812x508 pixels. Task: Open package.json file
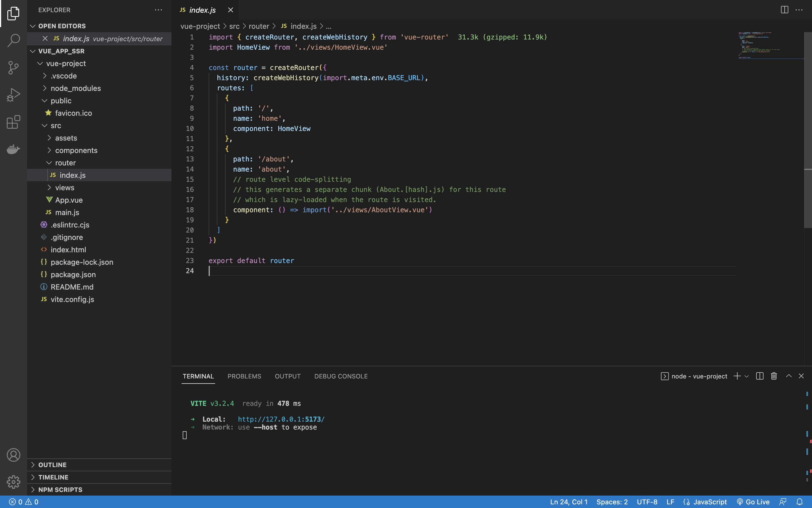[99, 275]
